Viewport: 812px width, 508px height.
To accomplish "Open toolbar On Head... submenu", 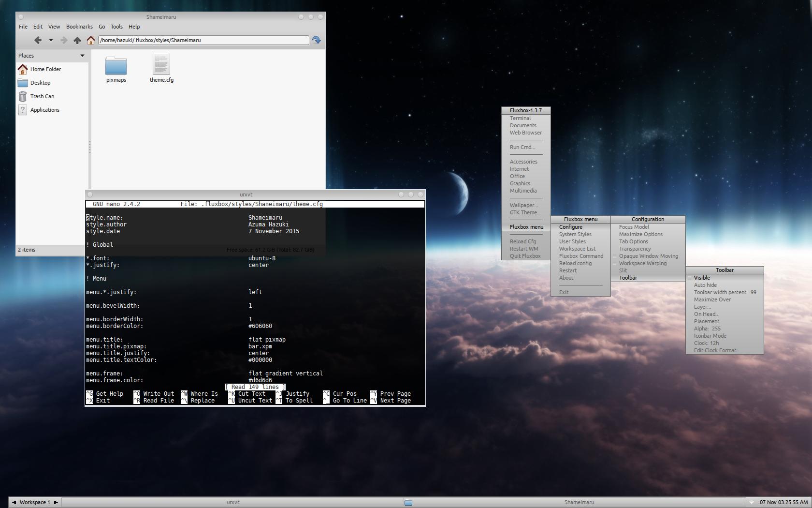I will pyautogui.click(x=725, y=314).
